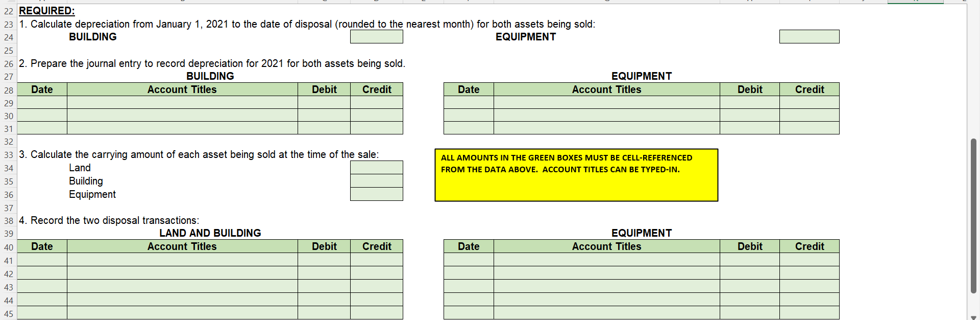This screenshot has width=980, height=320.
Task: Click the Equipment carrying amount cell in row 36
Action: click(376, 194)
